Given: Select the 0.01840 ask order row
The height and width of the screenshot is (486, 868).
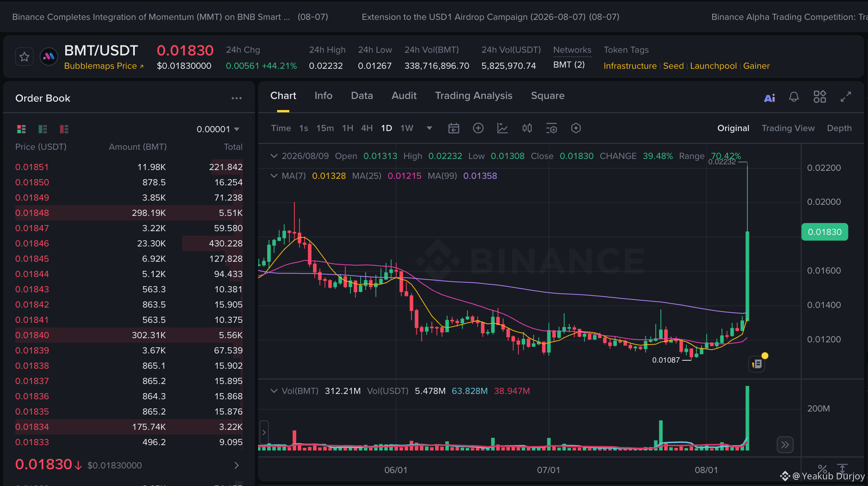Looking at the screenshot, I should pos(129,335).
